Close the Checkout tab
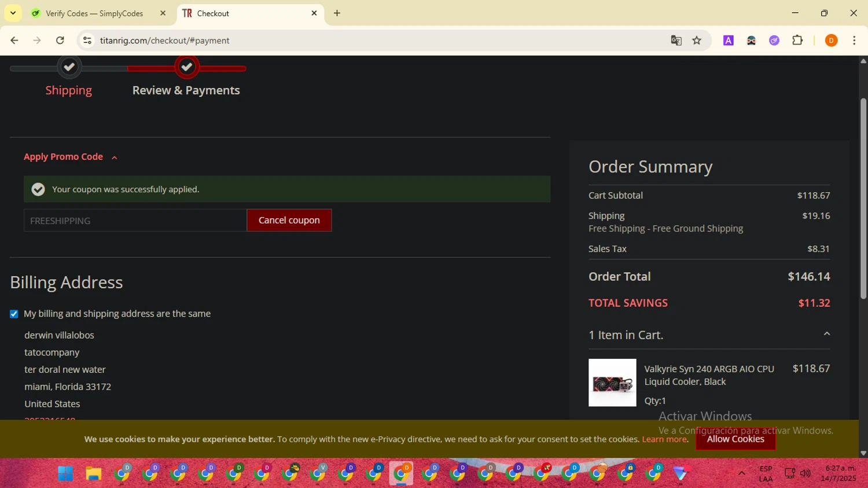 314,13
